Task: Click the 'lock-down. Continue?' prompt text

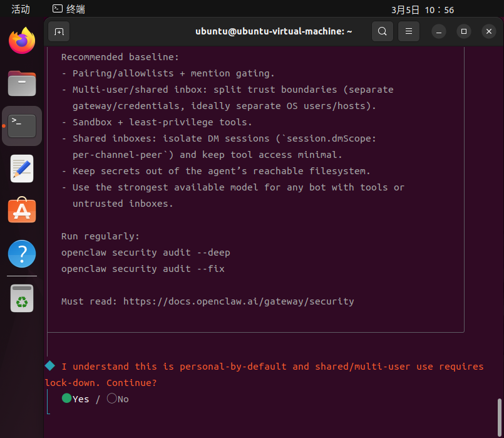Action: click(101, 383)
